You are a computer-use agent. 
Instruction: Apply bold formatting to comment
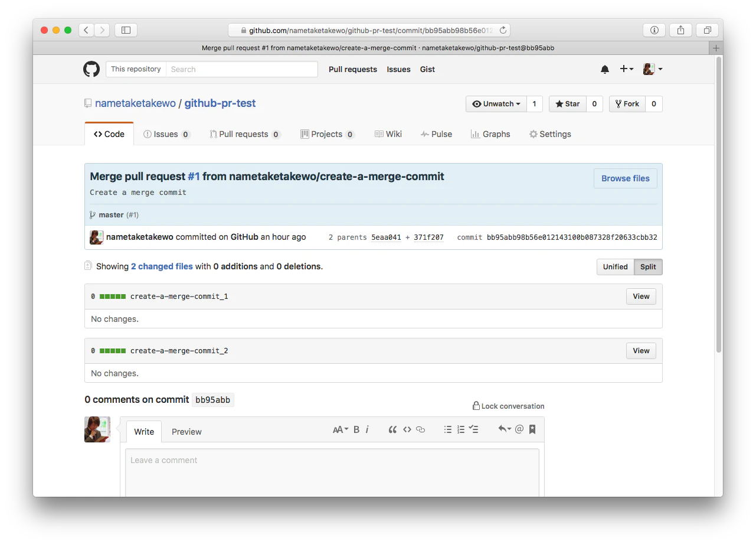pos(356,429)
